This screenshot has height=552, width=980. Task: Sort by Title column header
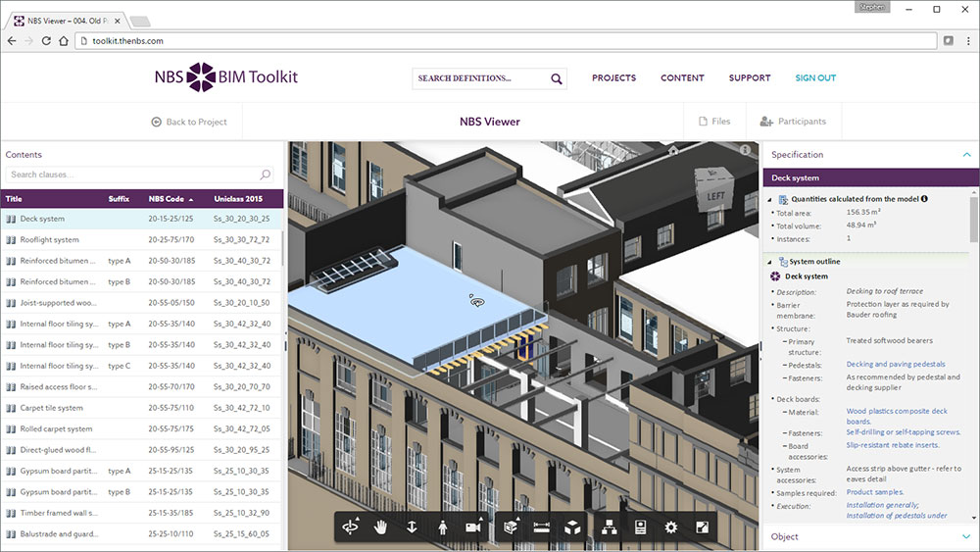click(14, 199)
